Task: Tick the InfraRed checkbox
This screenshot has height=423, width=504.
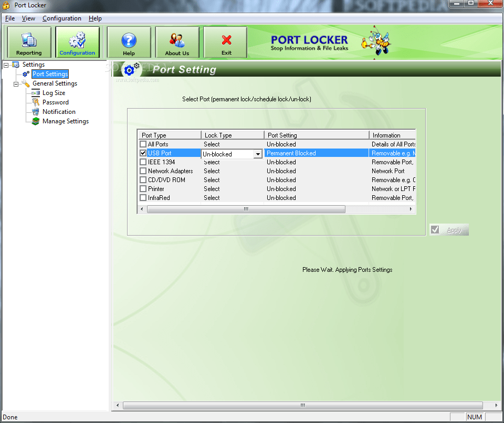Action: [x=143, y=198]
